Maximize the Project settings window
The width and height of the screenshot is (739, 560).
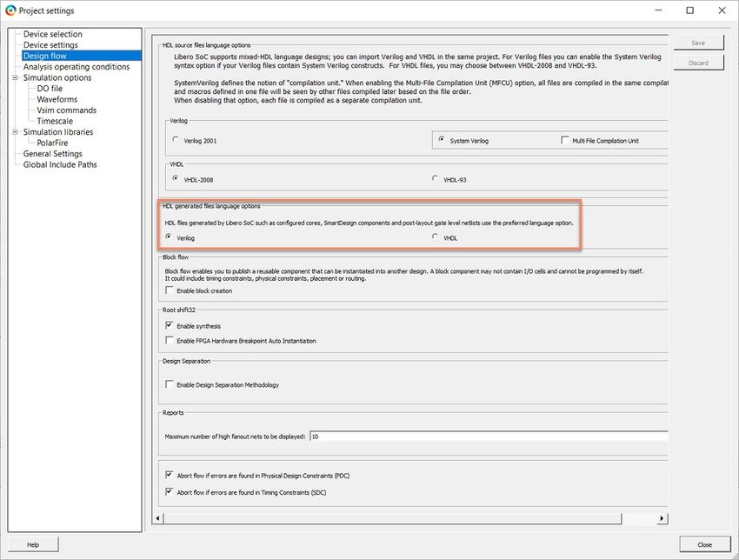tap(690, 10)
